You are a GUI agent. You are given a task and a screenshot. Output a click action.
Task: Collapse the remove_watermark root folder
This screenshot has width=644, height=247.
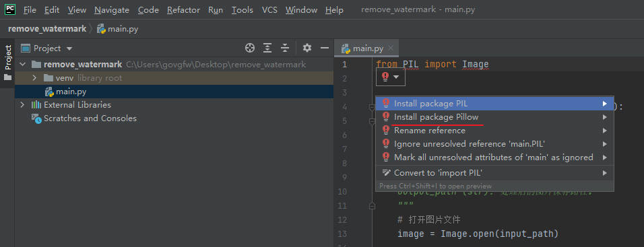point(23,65)
